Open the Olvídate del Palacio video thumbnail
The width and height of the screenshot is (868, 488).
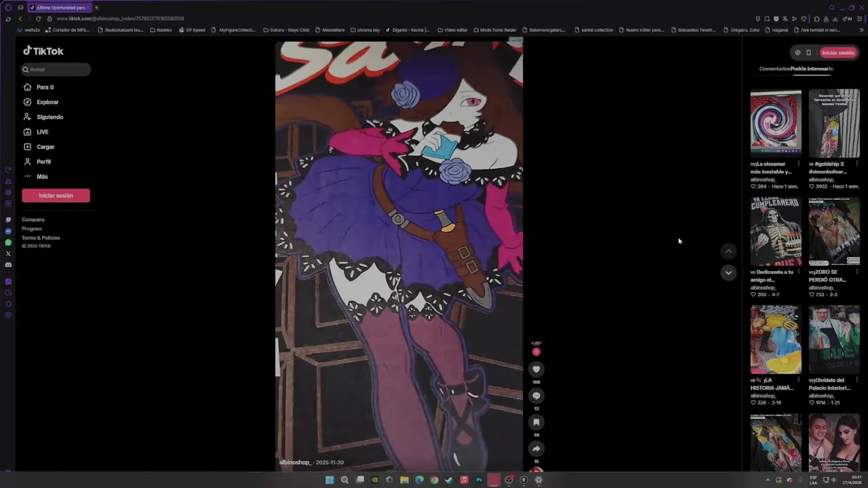pyautogui.click(x=834, y=339)
